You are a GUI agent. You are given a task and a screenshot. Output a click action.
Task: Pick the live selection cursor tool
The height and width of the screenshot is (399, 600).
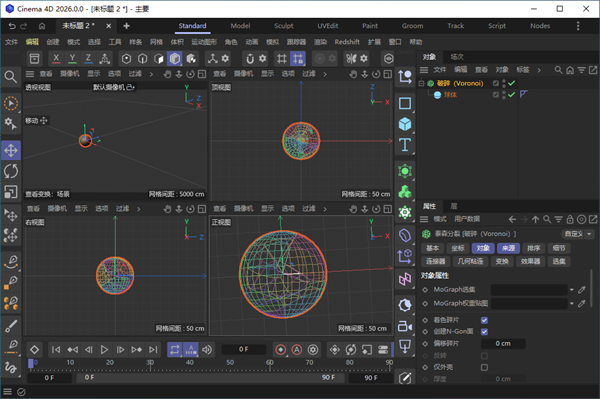11,103
